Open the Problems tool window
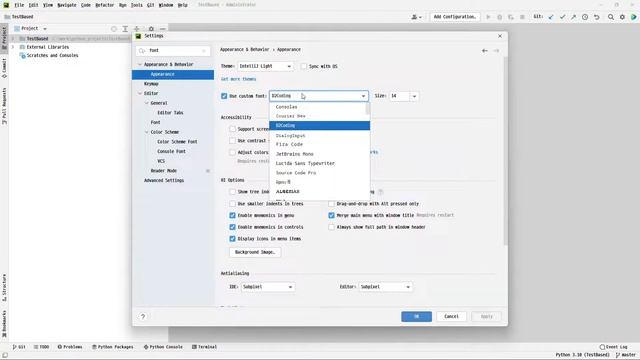The height and width of the screenshot is (360, 640). (x=70, y=347)
